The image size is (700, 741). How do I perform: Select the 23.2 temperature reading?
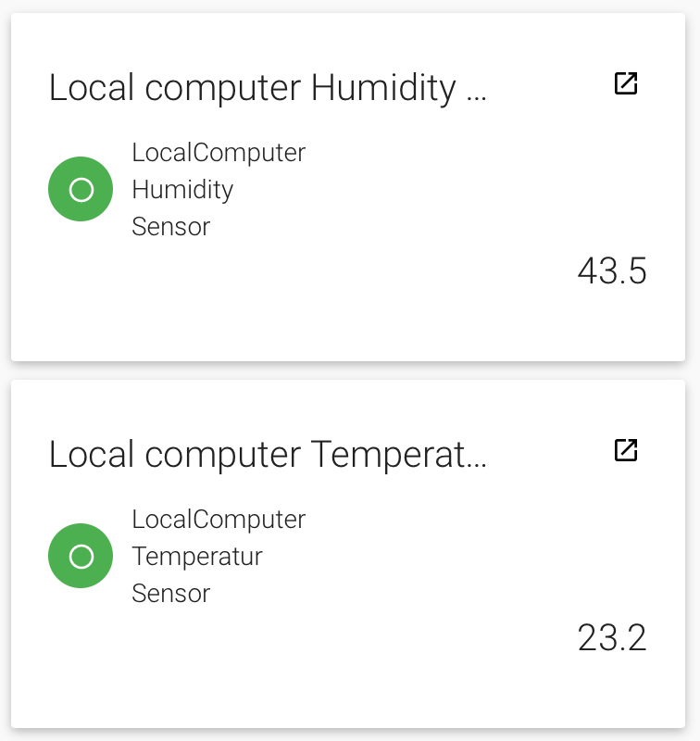pos(611,638)
